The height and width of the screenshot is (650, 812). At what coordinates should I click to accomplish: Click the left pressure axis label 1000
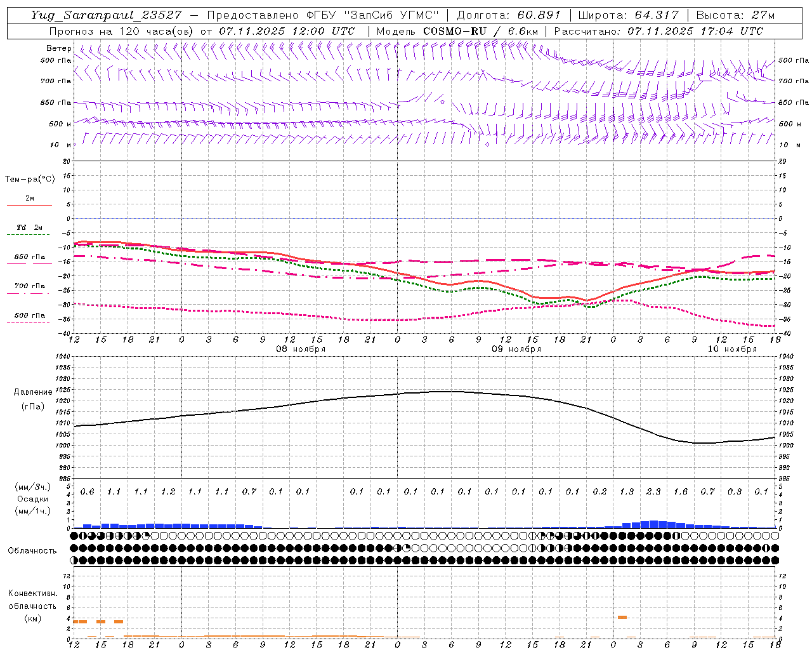point(62,445)
